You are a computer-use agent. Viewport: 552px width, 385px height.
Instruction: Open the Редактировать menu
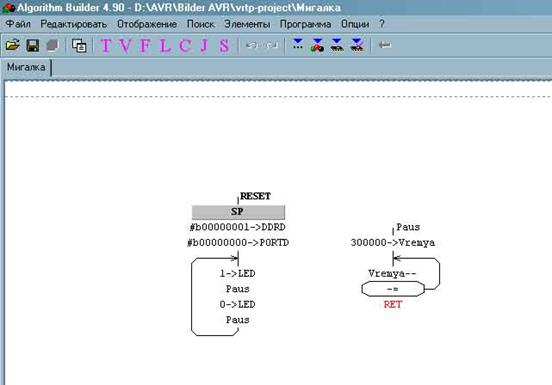[74, 24]
